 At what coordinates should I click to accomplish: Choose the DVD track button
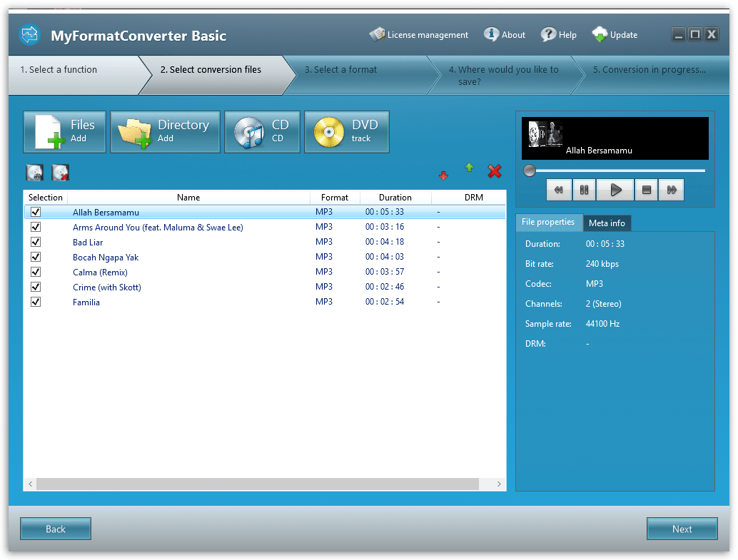347,132
